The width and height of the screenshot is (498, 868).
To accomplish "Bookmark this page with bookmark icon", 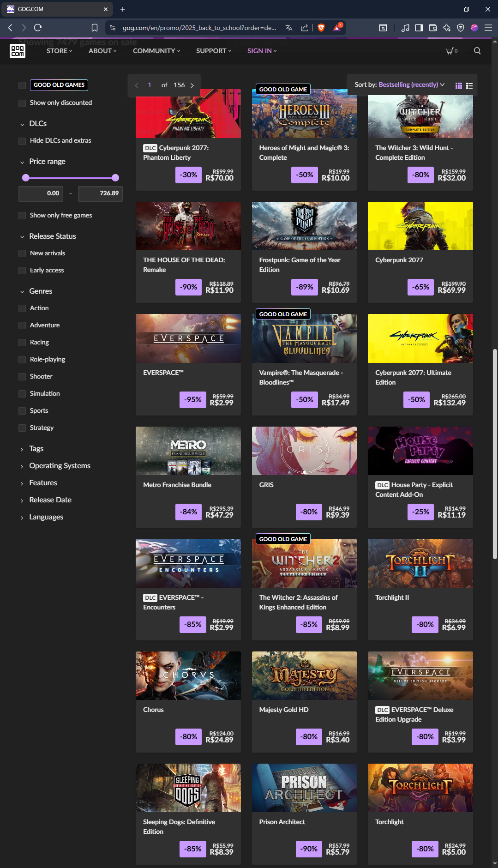I will (x=95, y=28).
